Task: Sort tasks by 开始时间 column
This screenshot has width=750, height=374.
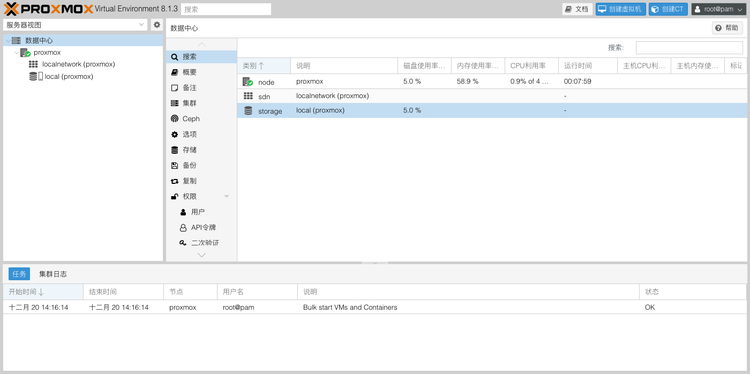Action: click(43, 292)
